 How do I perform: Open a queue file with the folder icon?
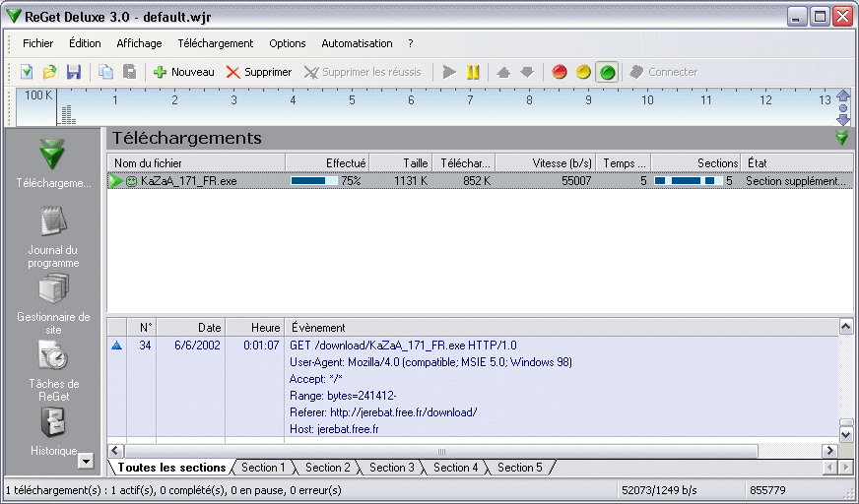tap(50, 72)
